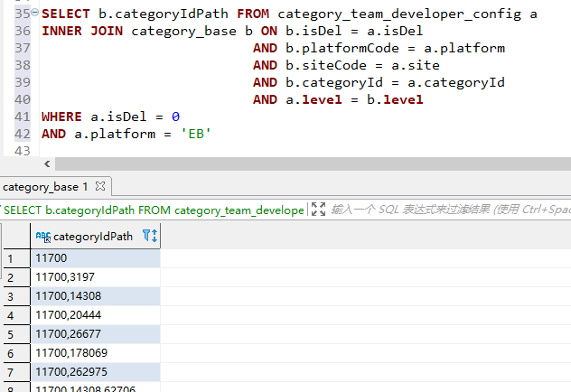Click the SELECT keyword on line 35

pyautogui.click(x=66, y=14)
